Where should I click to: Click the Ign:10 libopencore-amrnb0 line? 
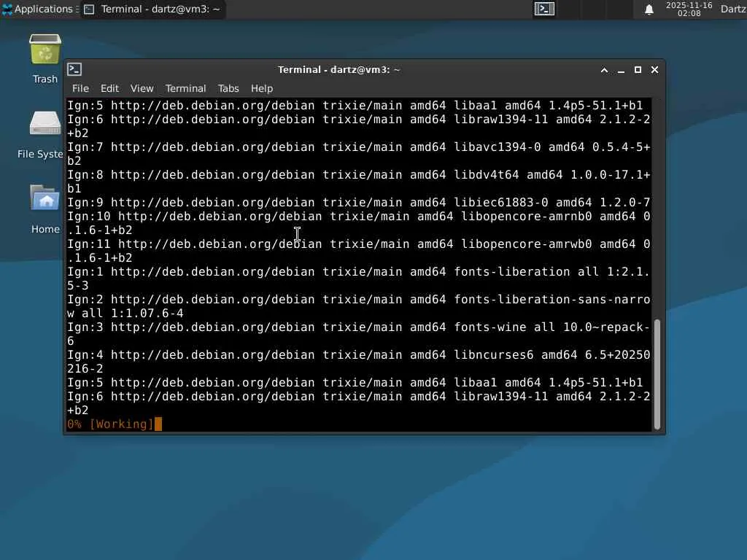coord(359,223)
